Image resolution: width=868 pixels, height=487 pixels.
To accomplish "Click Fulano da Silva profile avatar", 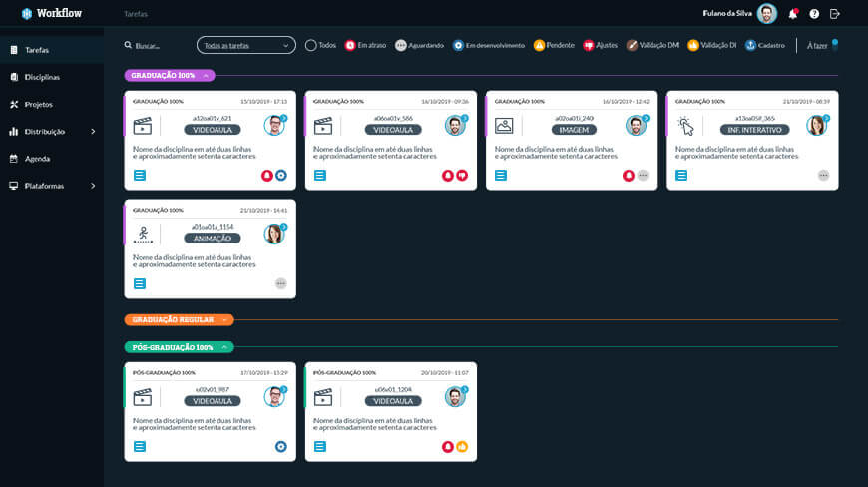I will pos(766,14).
